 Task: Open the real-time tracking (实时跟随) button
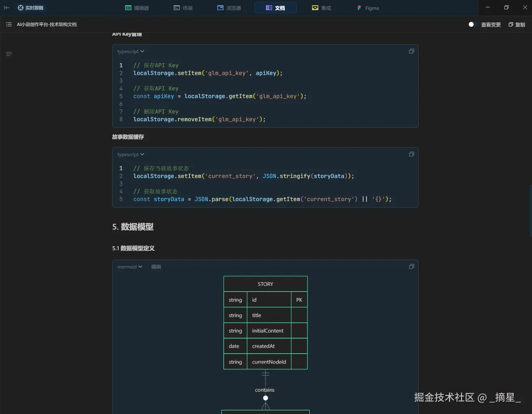(x=30, y=8)
